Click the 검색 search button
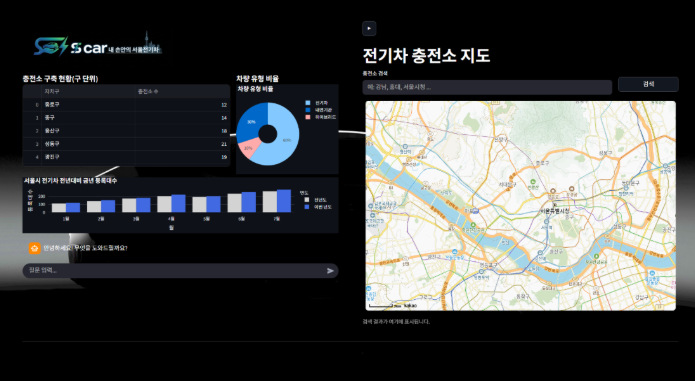Image resolution: width=695 pixels, height=381 pixels. (648, 84)
